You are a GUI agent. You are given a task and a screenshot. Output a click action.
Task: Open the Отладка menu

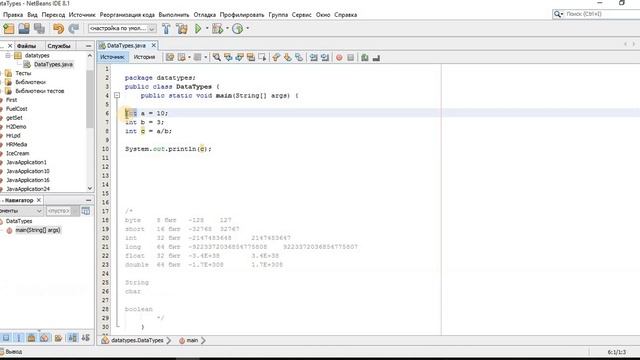pos(204,15)
